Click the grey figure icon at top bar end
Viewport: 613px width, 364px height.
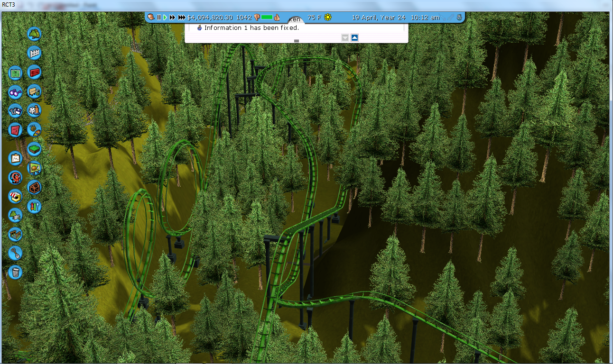point(459,17)
